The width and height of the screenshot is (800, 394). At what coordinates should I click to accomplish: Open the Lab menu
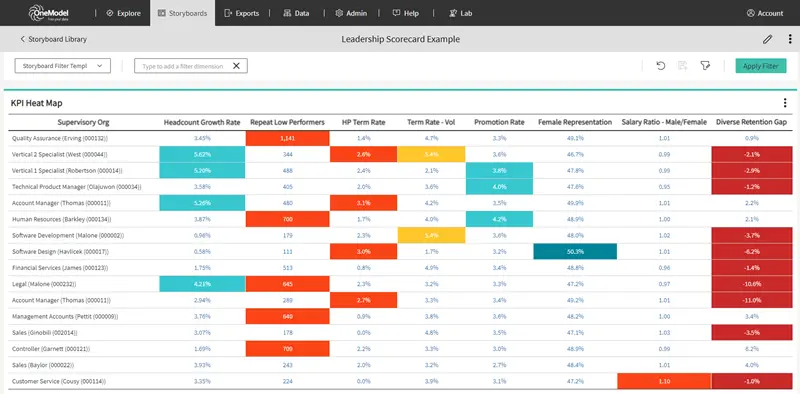(x=460, y=13)
